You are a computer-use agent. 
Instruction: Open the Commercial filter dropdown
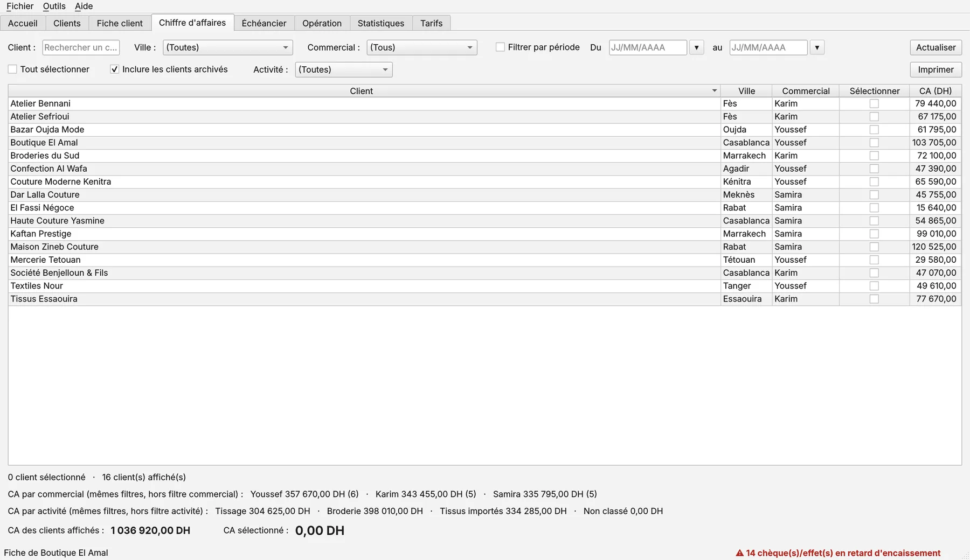[x=422, y=47]
